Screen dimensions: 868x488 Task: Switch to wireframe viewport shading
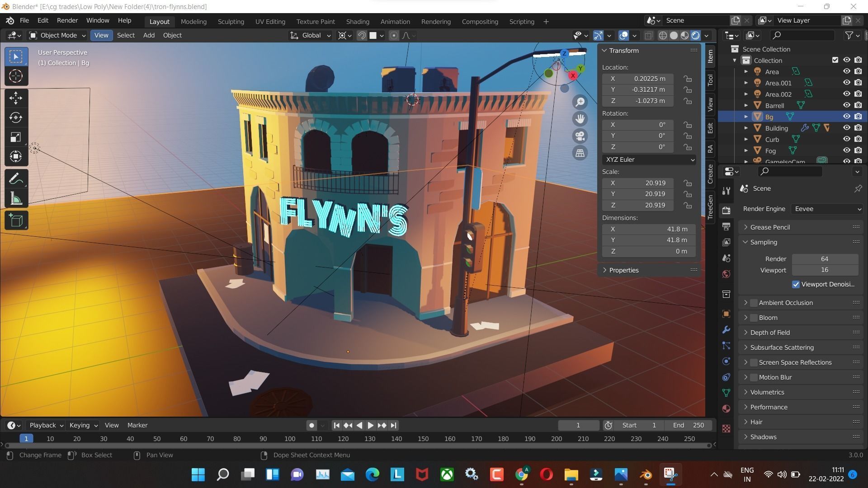click(x=663, y=36)
